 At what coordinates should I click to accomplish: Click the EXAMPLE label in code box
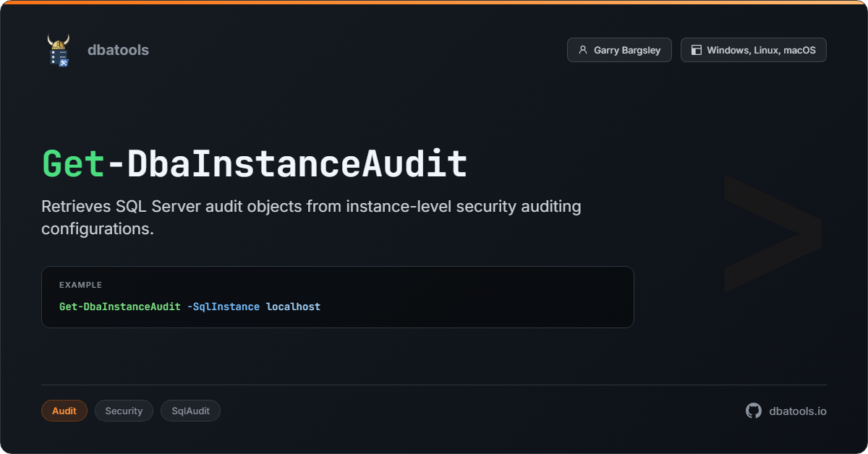click(x=80, y=285)
